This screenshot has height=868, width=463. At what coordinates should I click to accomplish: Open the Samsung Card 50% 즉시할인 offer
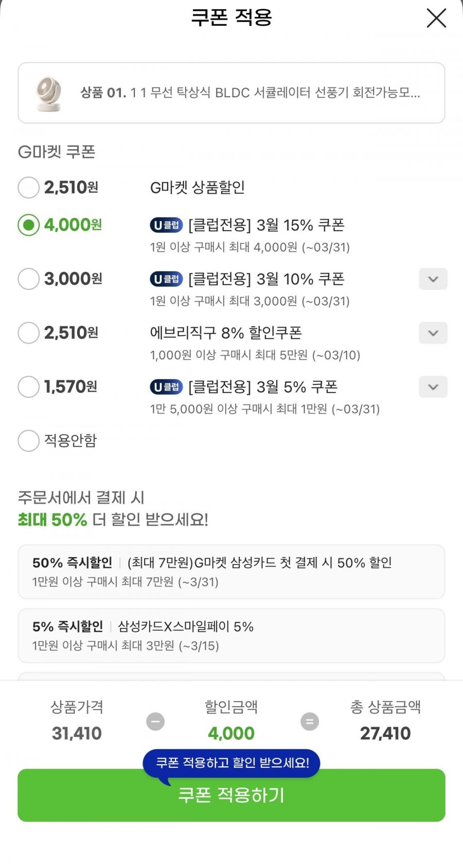click(231, 571)
